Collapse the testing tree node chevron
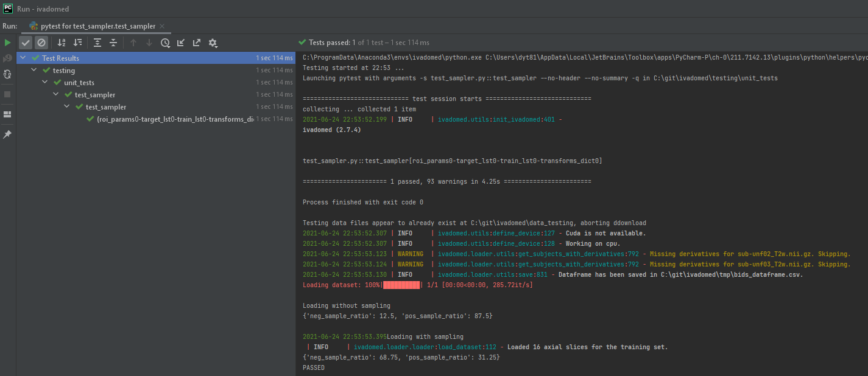 34,71
